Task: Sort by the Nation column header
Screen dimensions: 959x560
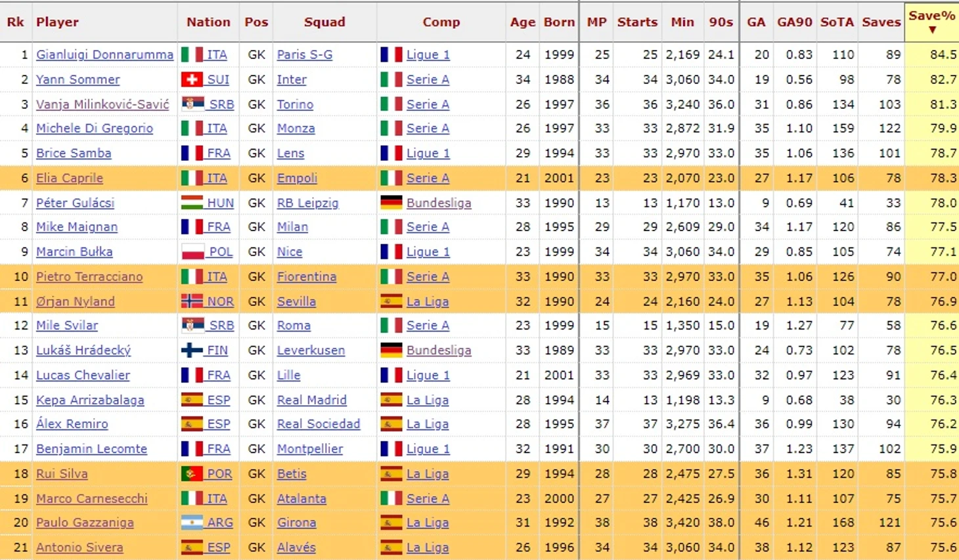Action: [x=208, y=22]
